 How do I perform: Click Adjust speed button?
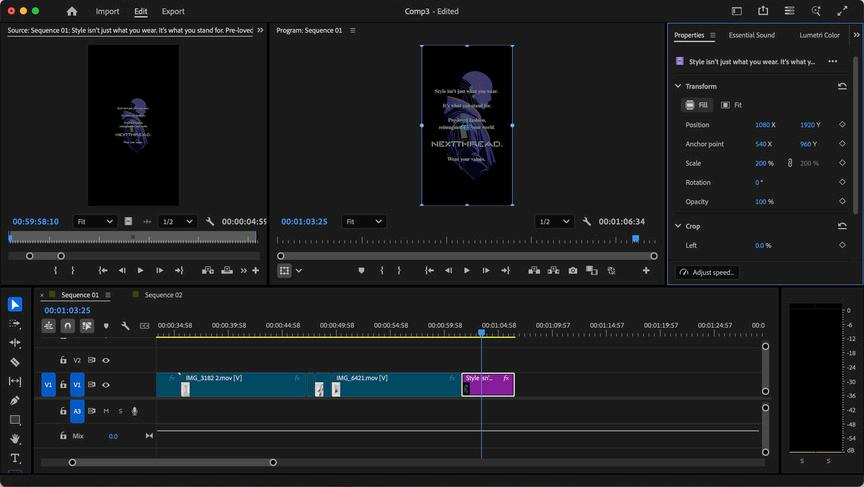point(708,272)
